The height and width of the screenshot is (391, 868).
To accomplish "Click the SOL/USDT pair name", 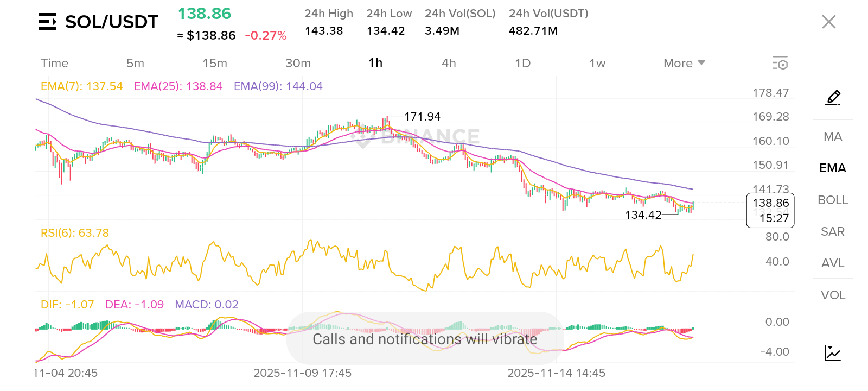I will [x=112, y=22].
